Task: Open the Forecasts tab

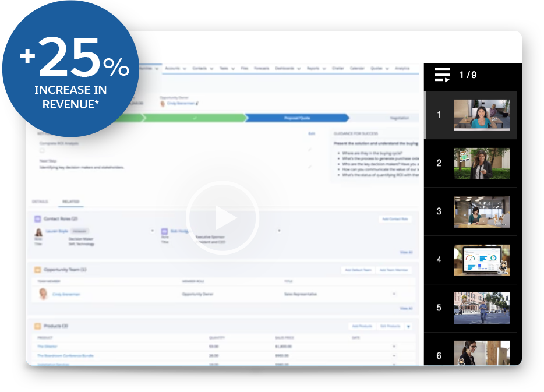Action: [x=262, y=68]
